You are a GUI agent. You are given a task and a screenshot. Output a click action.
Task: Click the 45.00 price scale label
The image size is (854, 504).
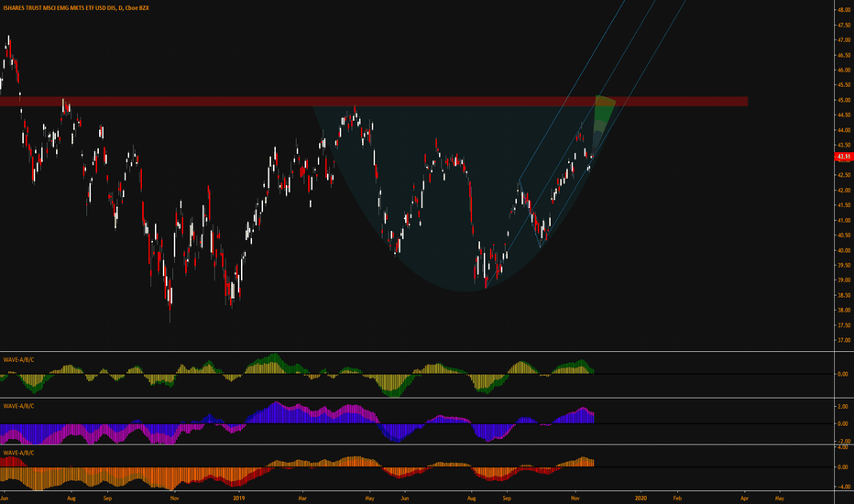tap(845, 100)
